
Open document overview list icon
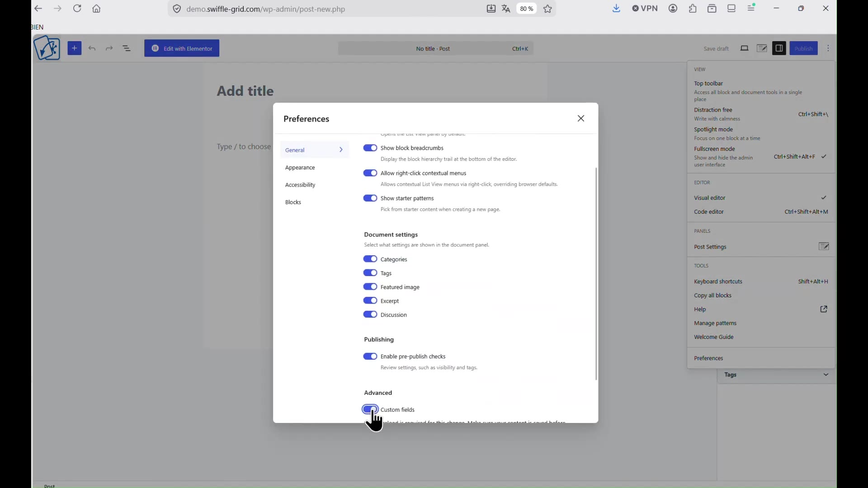[x=127, y=48]
